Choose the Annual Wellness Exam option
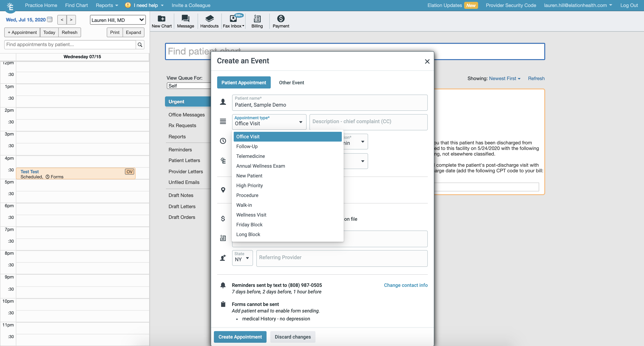The height and width of the screenshot is (346, 644). [260, 166]
